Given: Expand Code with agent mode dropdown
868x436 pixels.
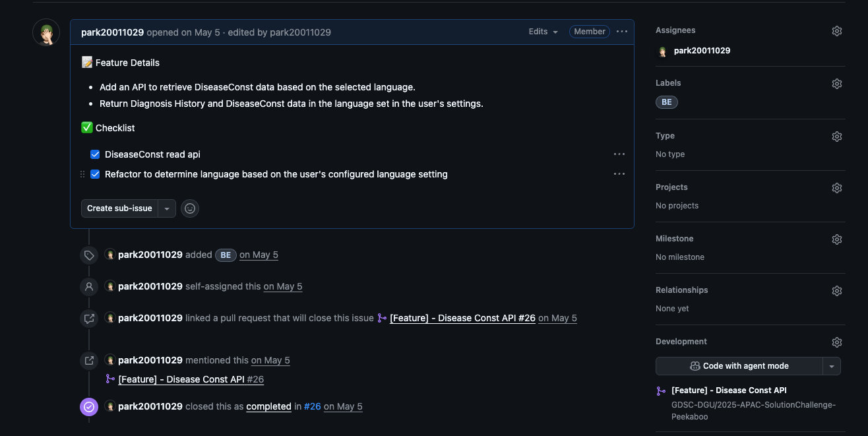Looking at the screenshot, I should click(832, 366).
